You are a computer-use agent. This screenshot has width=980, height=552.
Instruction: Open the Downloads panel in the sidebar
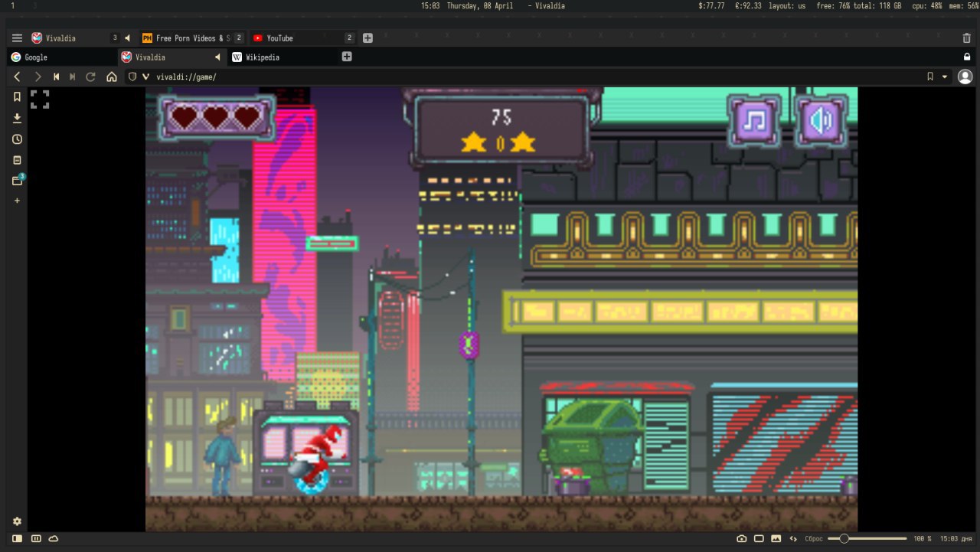[x=17, y=118]
